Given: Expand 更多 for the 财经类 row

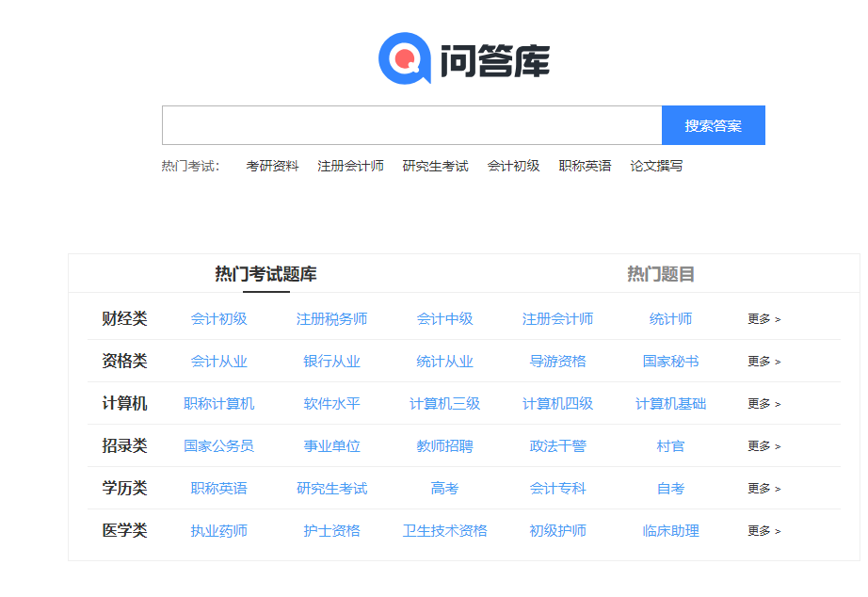Looking at the screenshot, I should 763,317.
